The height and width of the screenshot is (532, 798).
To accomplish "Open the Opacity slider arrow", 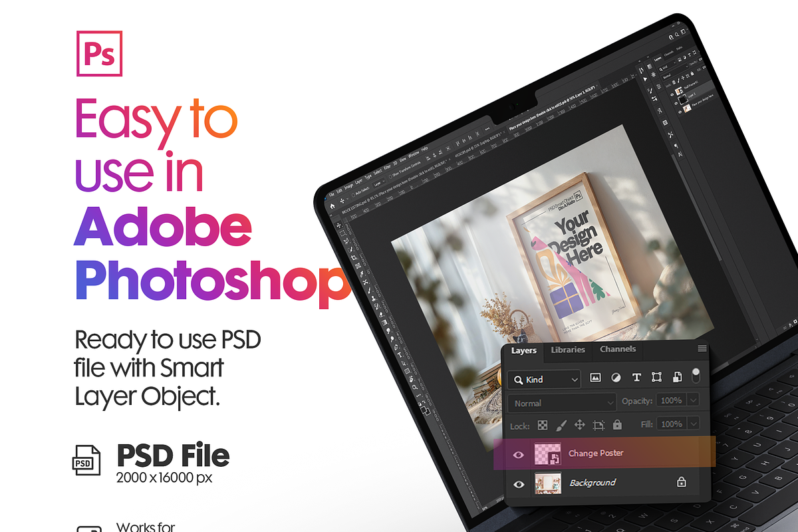I will click(694, 400).
